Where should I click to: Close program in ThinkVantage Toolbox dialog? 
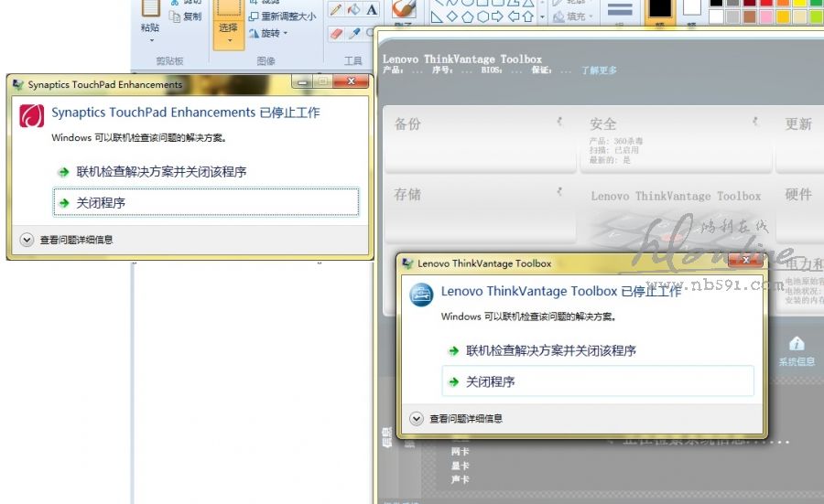coord(598,381)
